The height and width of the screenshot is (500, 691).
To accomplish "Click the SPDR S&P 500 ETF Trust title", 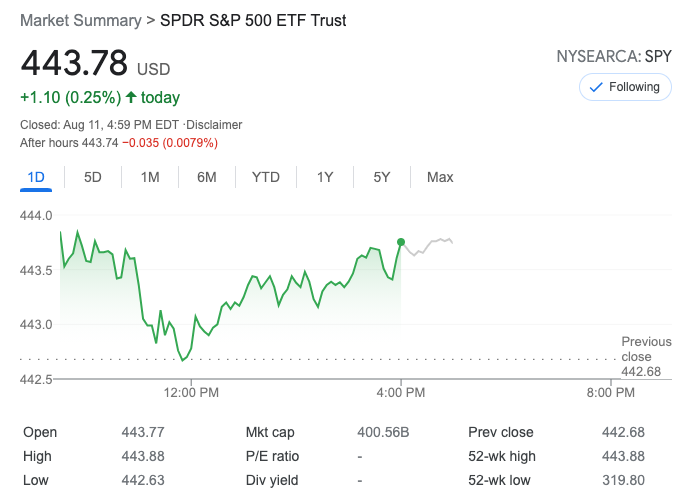I will tap(253, 20).
